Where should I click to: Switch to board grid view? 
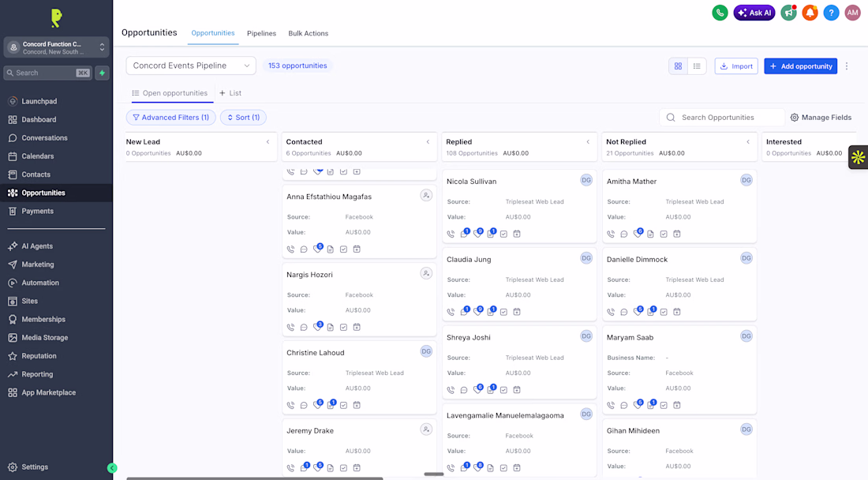point(678,66)
